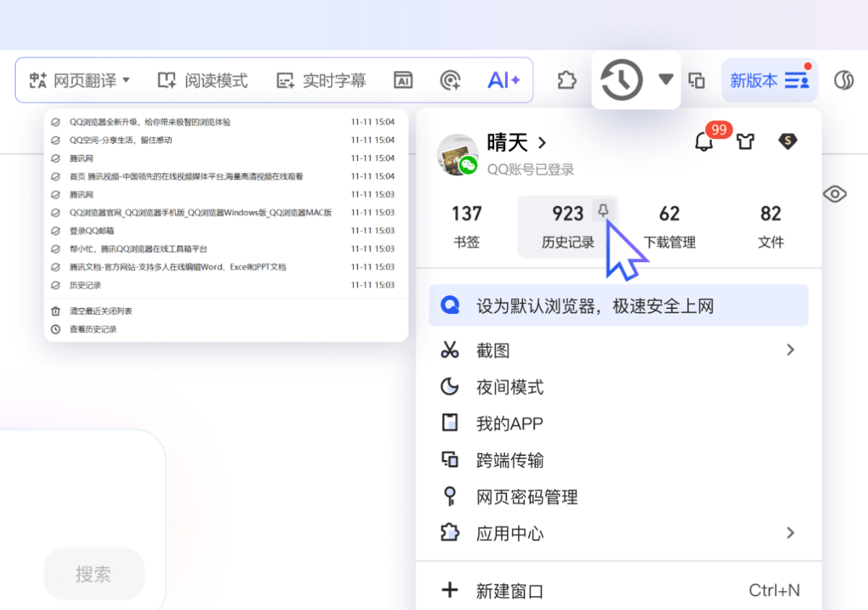Open the AI assistant in the toolbar

[x=503, y=80]
